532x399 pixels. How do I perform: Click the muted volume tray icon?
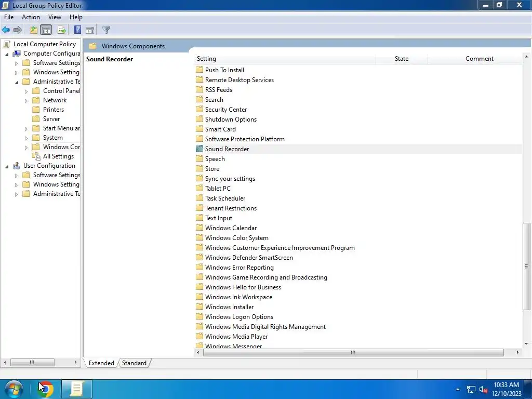pyautogui.click(x=484, y=390)
